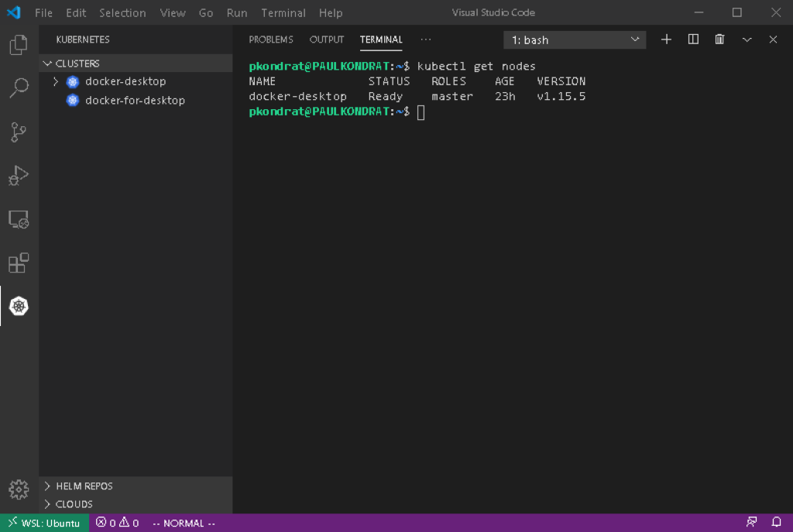Open Run and Debug view
Screen dimensions: 793x532
point(18,176)
